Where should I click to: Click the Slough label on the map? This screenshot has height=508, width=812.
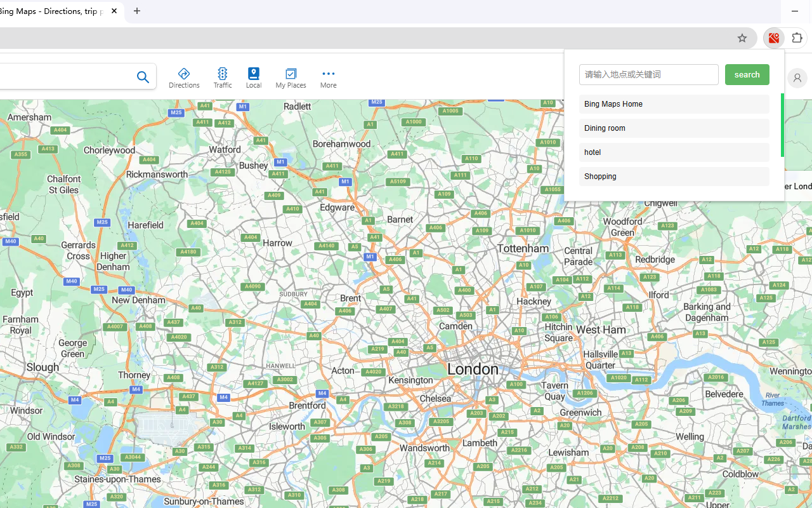coord(43,367)
